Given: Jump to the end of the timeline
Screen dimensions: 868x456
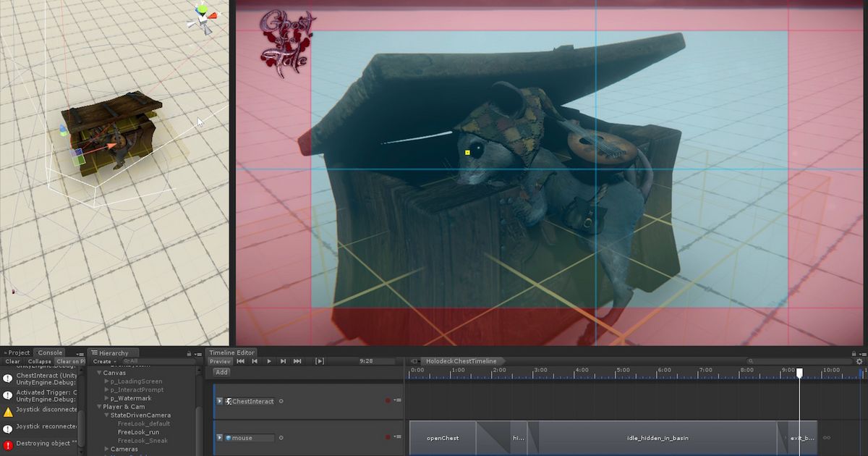Looking at the screenshot, I should pyautogui.click(x=297, y=361).
